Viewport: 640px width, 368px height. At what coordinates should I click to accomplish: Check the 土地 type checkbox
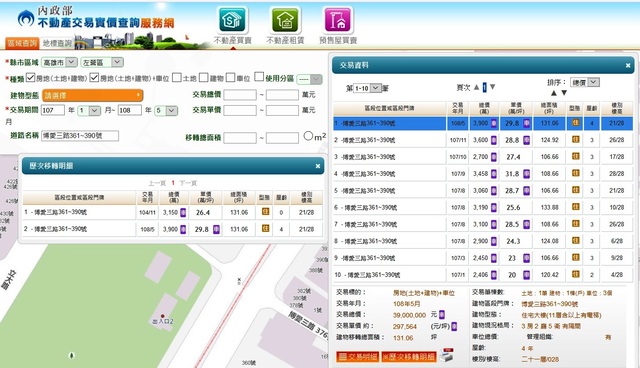click(177, 77)
